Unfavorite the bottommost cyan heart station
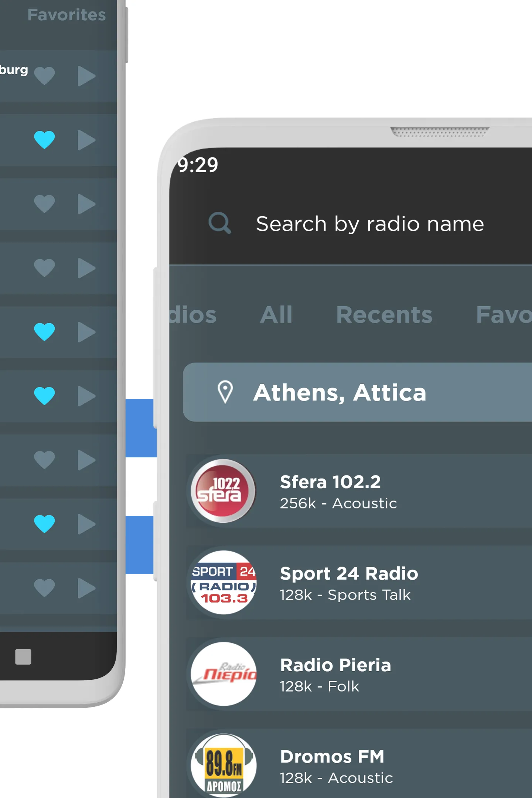Viewport: 532px width, 798px height. pos(44,524)
